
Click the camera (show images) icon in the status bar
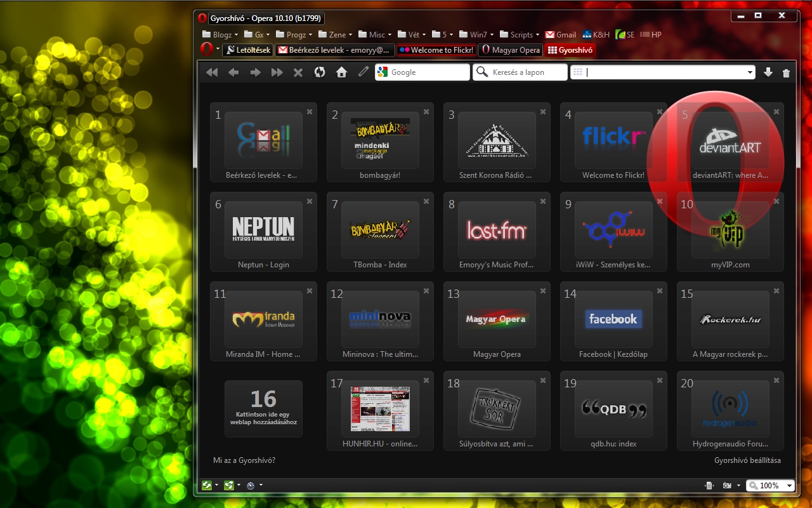tap(727, 486)
